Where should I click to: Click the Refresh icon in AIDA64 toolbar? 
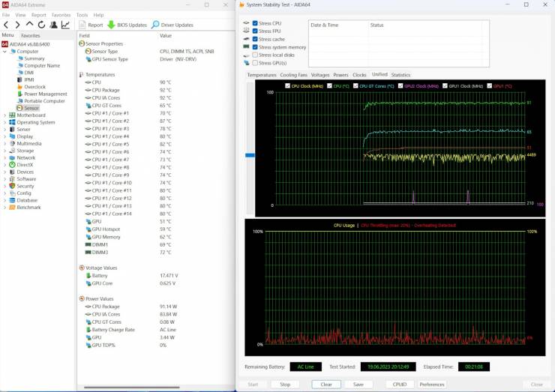pyautogui.click(x=41, y=25)
